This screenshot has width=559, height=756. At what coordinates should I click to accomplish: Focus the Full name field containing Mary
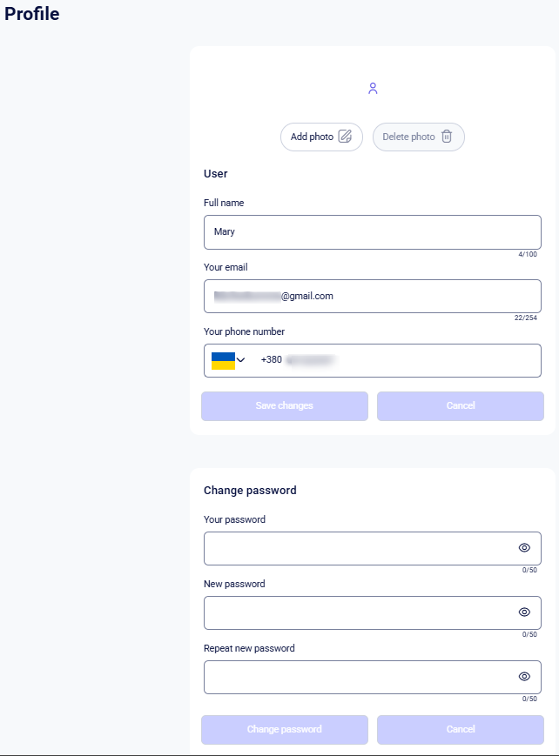[366, 232]
